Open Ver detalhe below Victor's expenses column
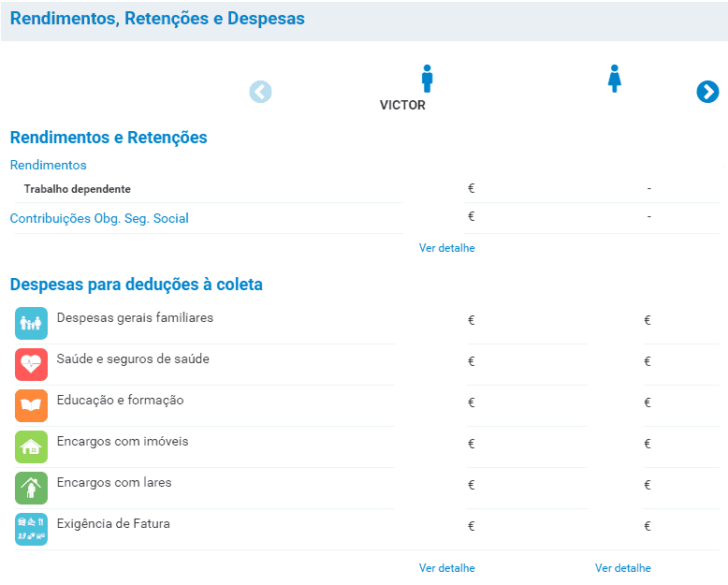The image size is (728, 585). pyautogui.click(x=446, y=568)
